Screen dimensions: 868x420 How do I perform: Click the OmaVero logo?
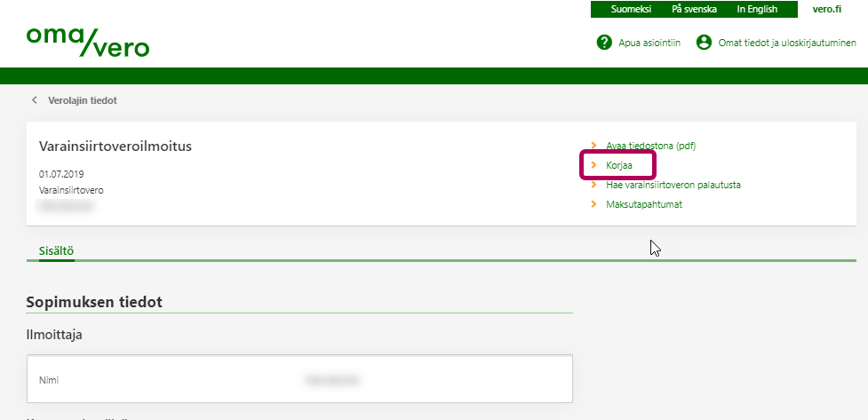click(87, 41)
